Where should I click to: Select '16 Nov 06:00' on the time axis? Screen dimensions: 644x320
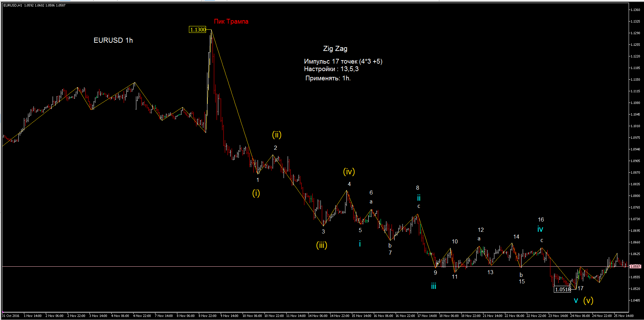pos(384,316)
